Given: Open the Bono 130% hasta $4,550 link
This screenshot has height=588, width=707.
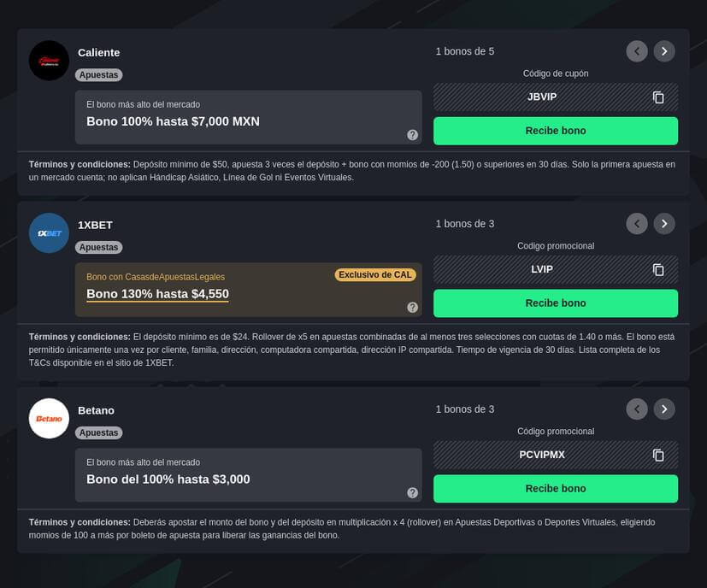Looking at the screenshot, I should tap(158, 293).
